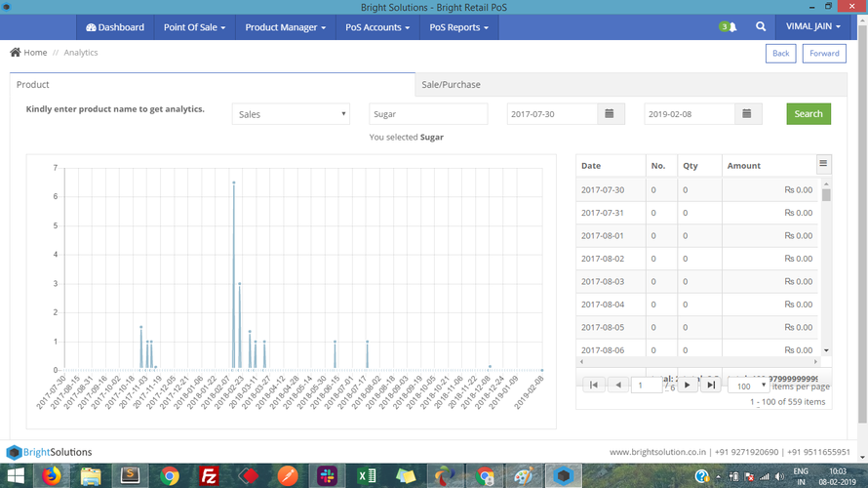Expand the PoS Reports menu
Image resolution: width=868 pixels, height=488 pixels.
459,27
